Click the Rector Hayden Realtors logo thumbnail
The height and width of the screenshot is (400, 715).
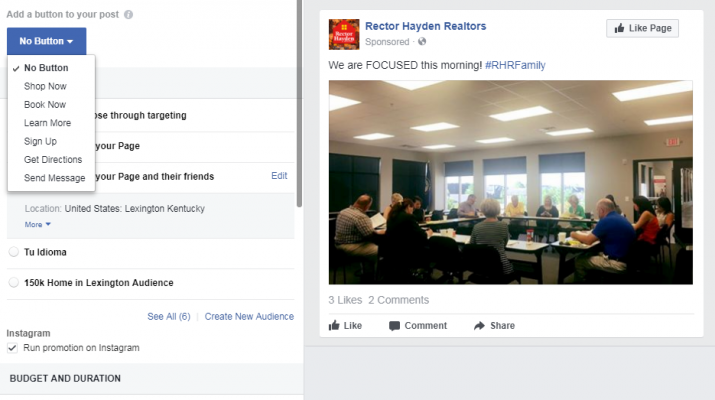(x=344, y=34)
